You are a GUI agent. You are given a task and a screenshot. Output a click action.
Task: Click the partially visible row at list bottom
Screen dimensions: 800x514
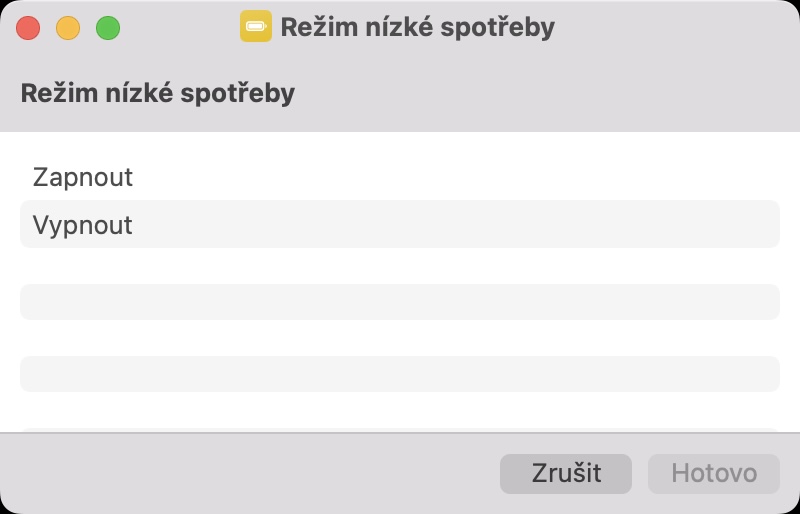point(400,429)
